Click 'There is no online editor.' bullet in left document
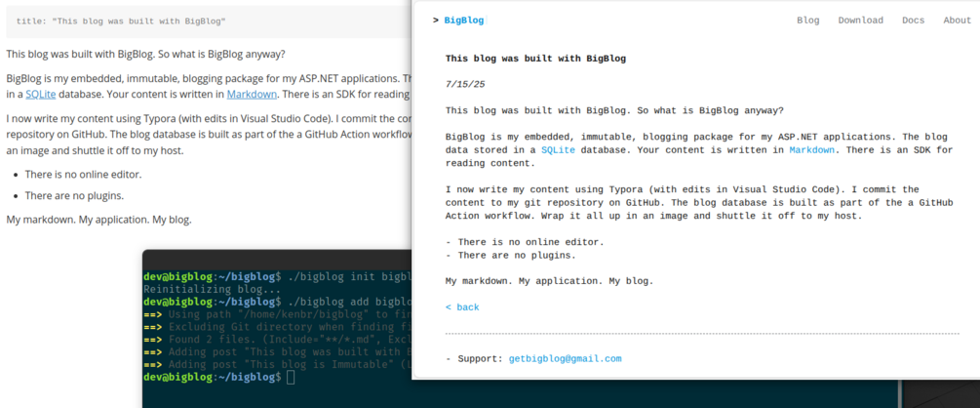Viewport: 980px width, 408px height. click(x=83, y=175)
